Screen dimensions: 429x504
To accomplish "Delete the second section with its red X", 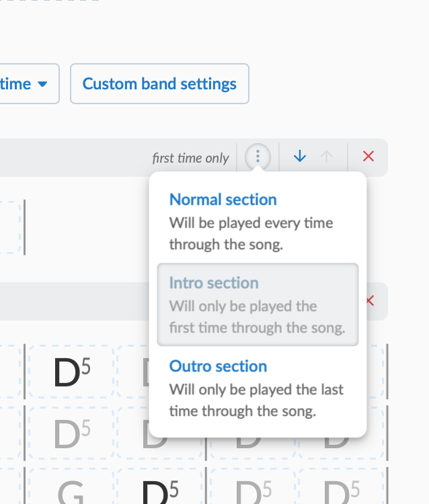I will pos(370,301).
